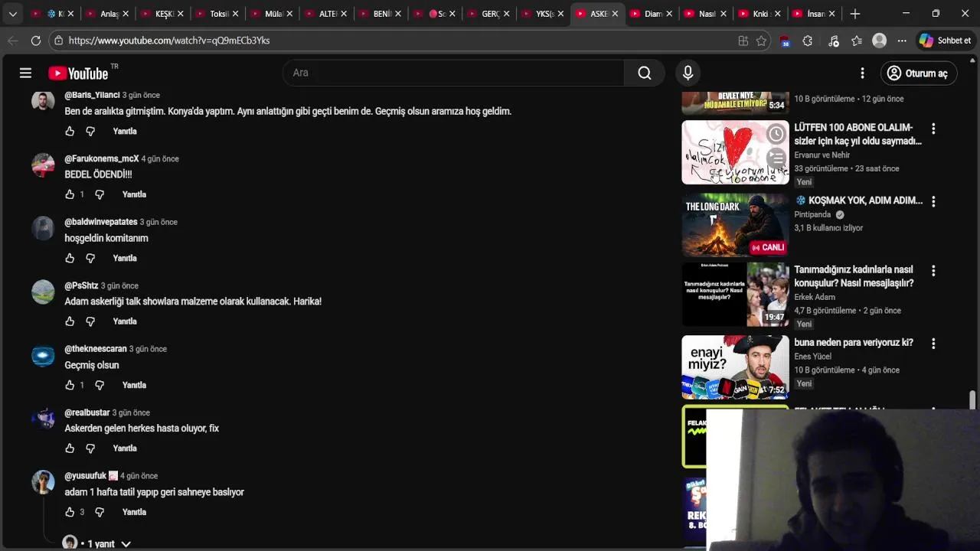Like @realbustar's comment
The width and height of the screenshot is (980, 551).
(70, 448)
